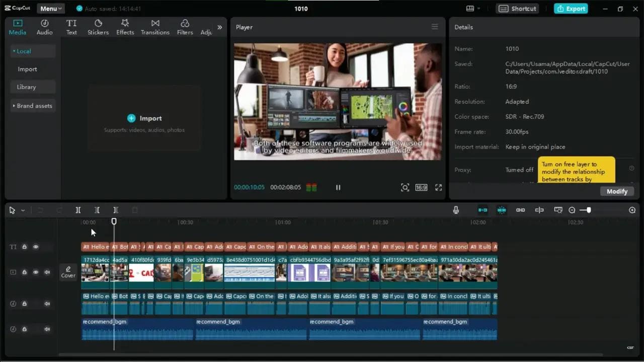Screen dimensions: 644x362
Task: Toggle preview axis
Action: [539, 210]
